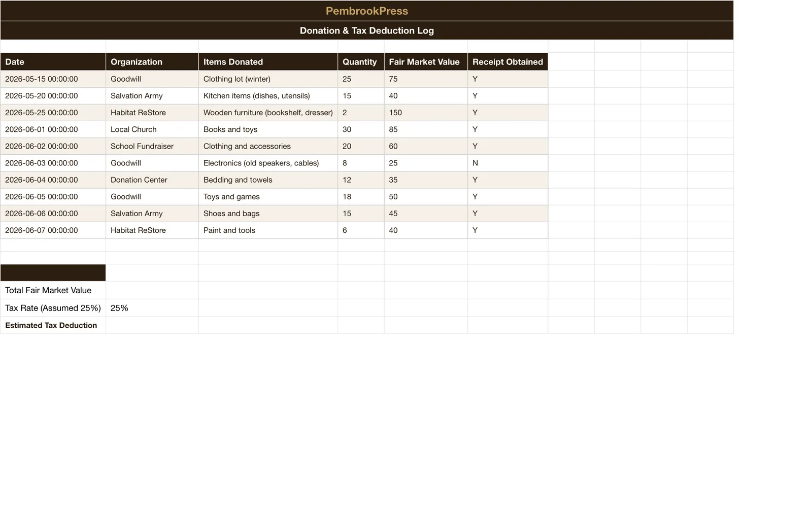Select quantity 12 for Bedding and towels

click(361, 180)
